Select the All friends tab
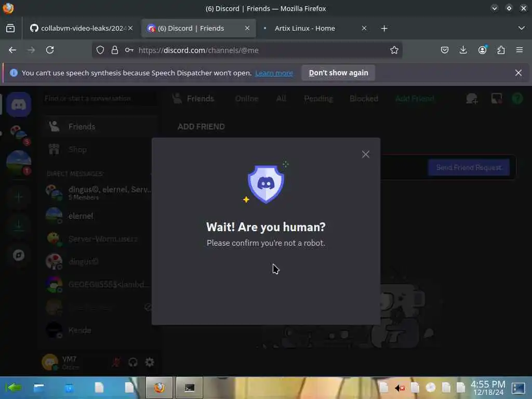 (281, 99)
